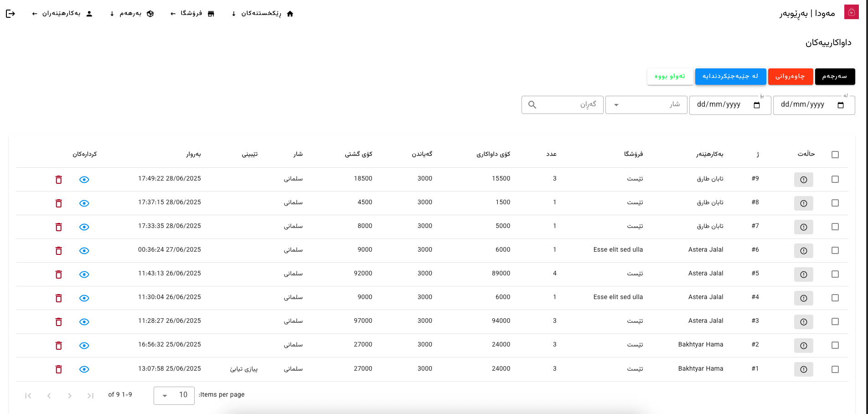The image size is (868, 414).
Task: Click the logout icon at top left
Action: tap(11, 13)
